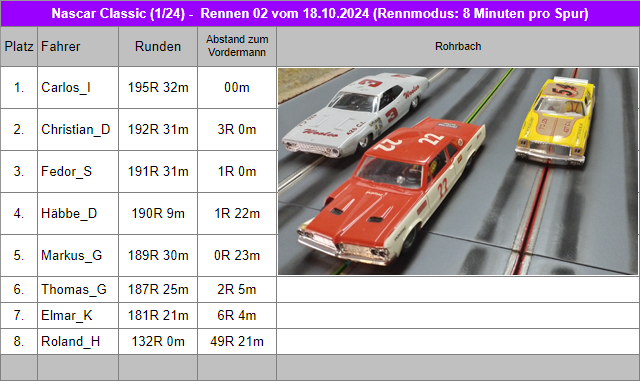Screen dimensions: 640x381
Task: Click the yellow number 54 car
Action: pyautogui.click(x=555, y=120)
